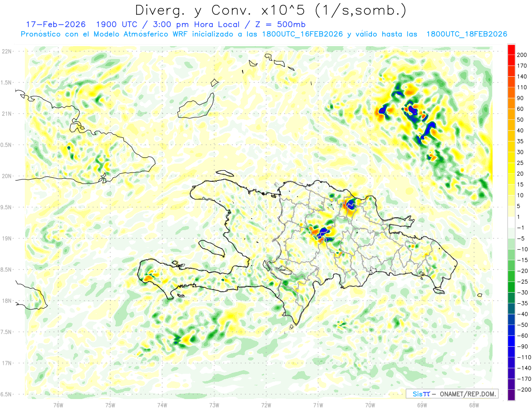The image size is (532, 411).
Task: Click the '19N' latitude label
Action: tap(6, 239)
